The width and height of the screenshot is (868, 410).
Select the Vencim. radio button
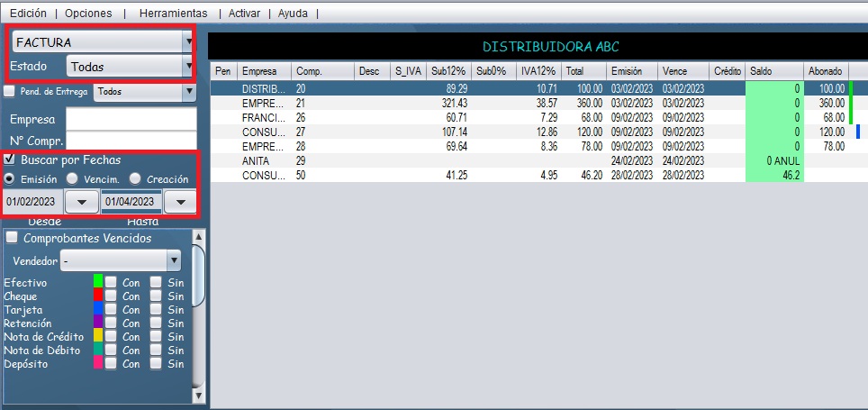click(x=73, y=178)
